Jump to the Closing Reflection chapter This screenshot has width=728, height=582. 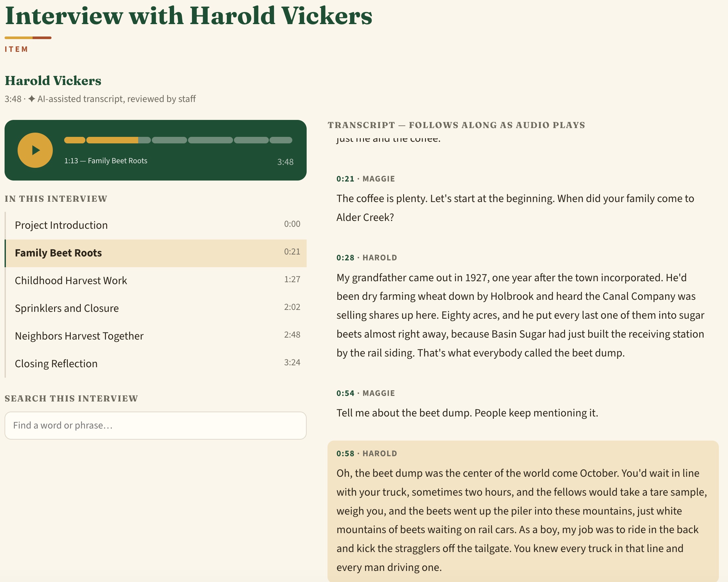coord(156,364)
